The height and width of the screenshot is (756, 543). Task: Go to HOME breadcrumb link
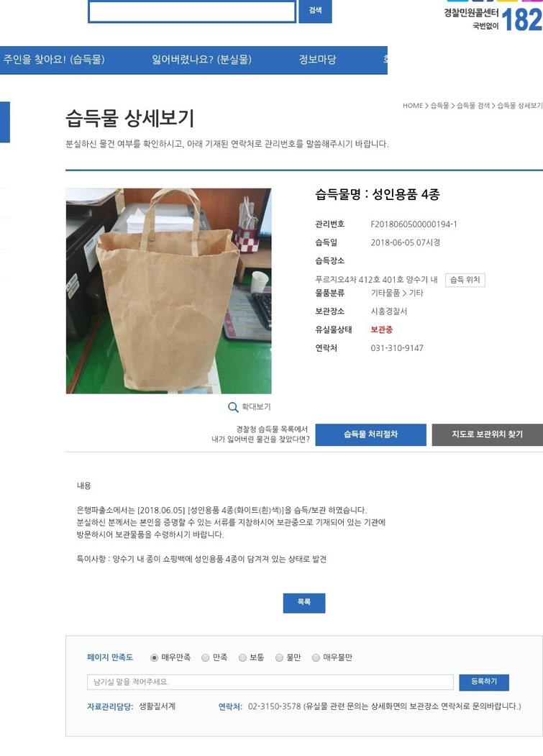point(413,106)
